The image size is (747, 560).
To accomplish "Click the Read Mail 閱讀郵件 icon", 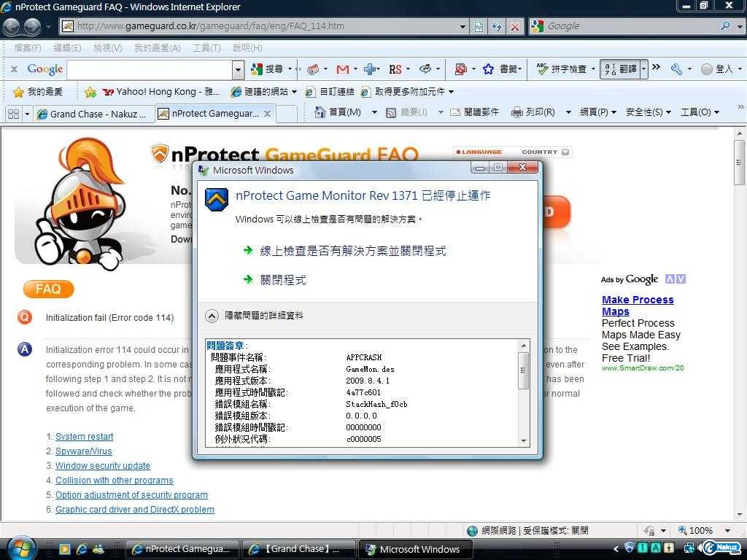I will tap(455, 112).
